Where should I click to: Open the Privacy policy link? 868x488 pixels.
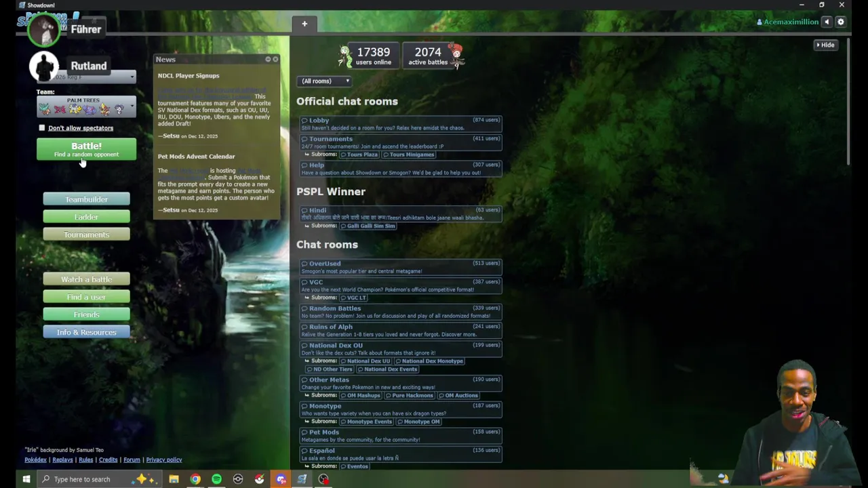(164, 460)
